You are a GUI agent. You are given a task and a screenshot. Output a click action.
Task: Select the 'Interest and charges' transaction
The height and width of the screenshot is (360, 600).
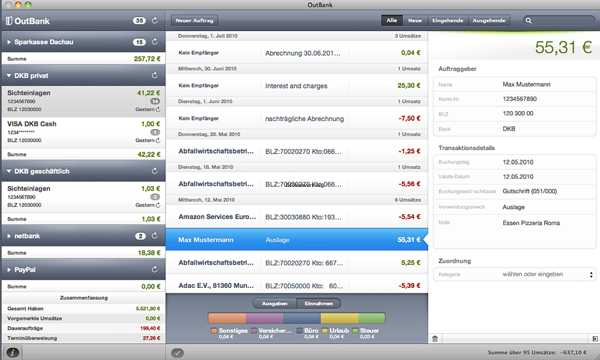point(297,86)
